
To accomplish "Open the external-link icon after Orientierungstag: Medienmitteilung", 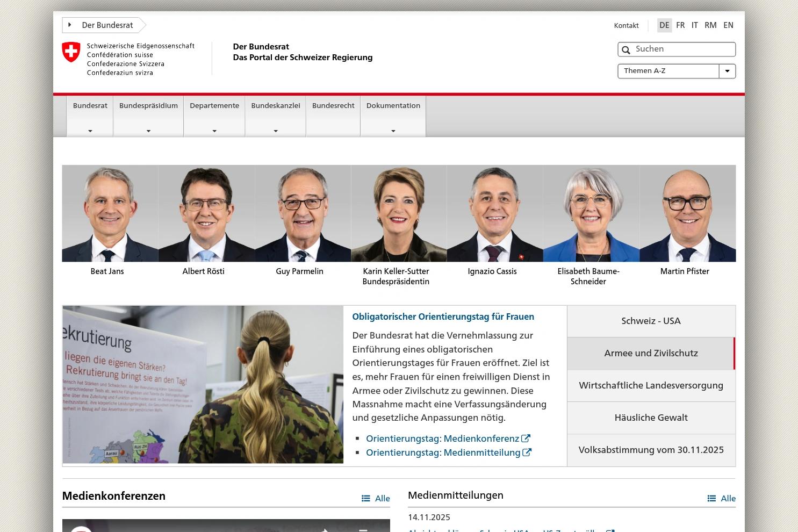I will click(x=527, y=452).
